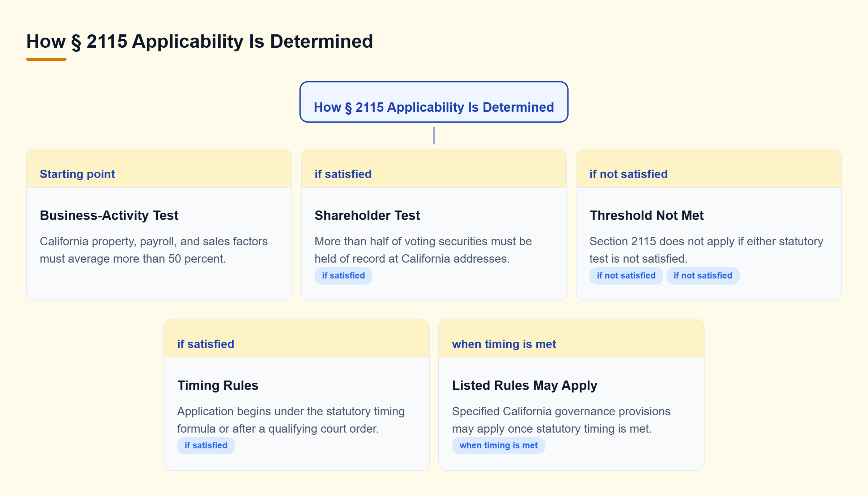The height and width of the screenshot is (497, 868).
Task: Select the main page heading title
Action: (199, 41)
